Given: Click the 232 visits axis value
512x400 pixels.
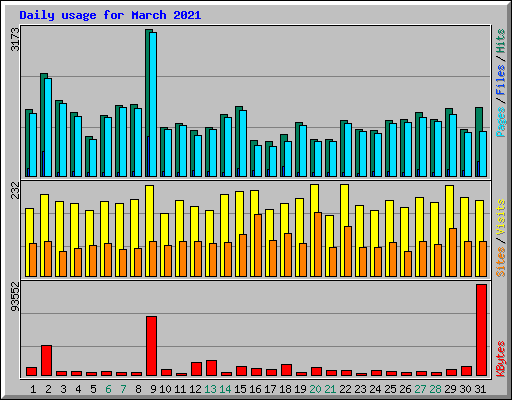Looking at the screenshot, I should coord(15,190).
